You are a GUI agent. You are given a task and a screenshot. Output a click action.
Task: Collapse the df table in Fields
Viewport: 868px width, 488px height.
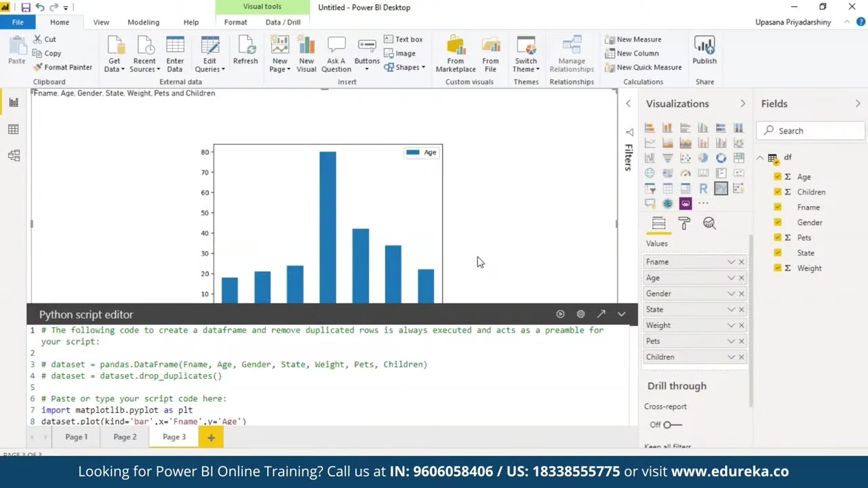(x=760, y=157)
